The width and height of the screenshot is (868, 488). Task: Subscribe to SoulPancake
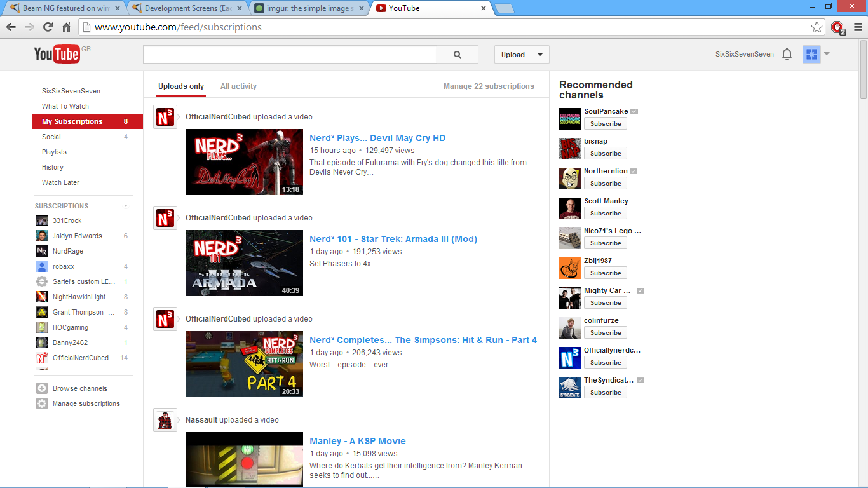tap(606, 124)
